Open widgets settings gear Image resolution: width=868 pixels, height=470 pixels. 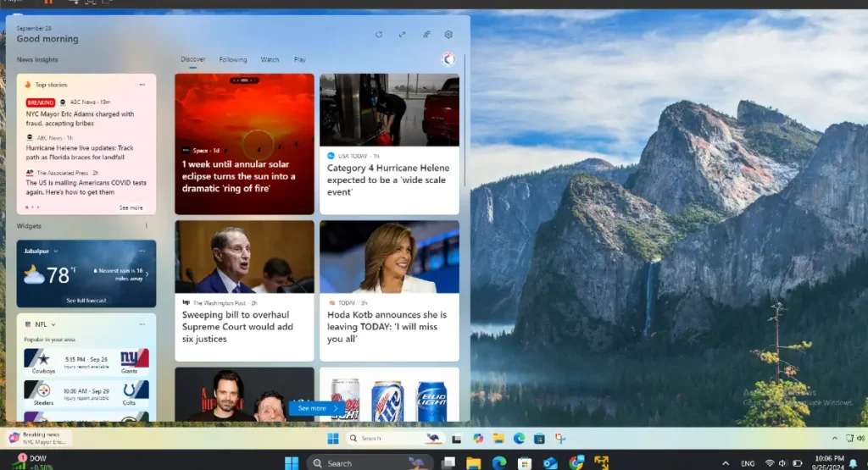pyautogui.click(x=448, y=34)
